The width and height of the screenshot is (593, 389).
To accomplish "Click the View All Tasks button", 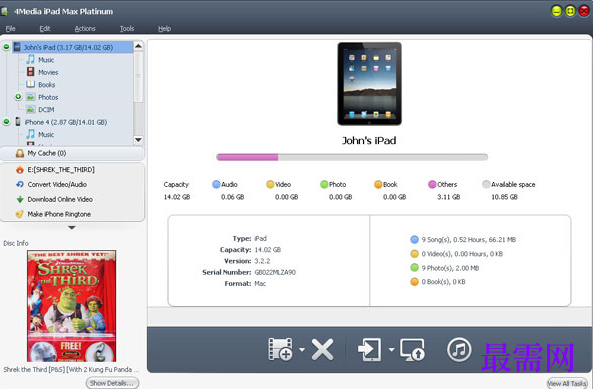I will (567, 383).
